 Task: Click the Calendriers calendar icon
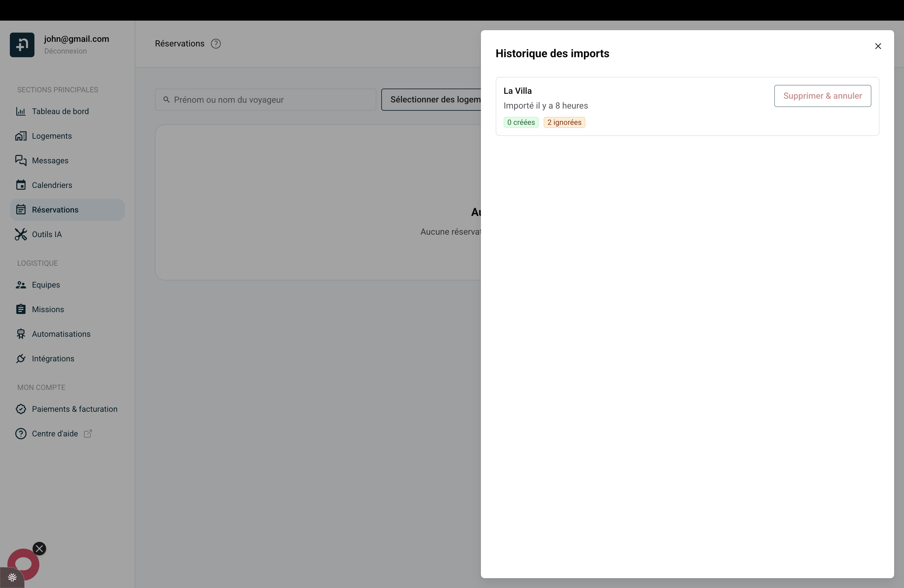click(x=21, y=185)
